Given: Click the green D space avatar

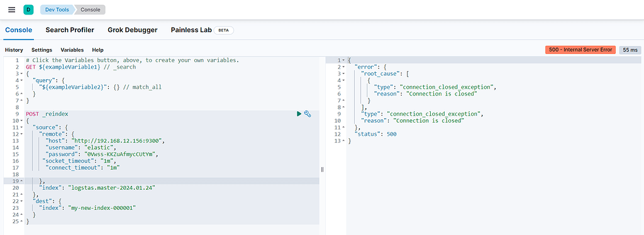Looking at the screenshot, I should point(28,9).
